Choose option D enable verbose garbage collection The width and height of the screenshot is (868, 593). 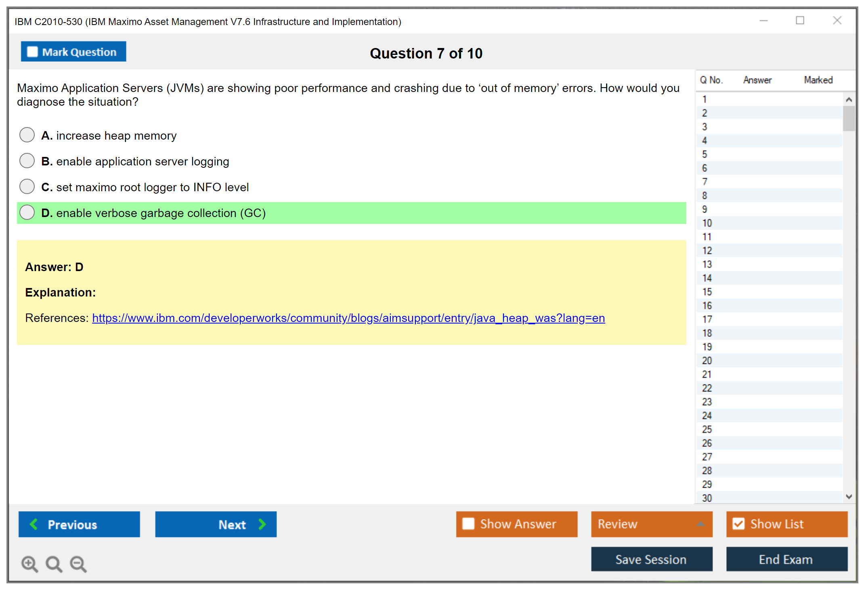[27, 213]
